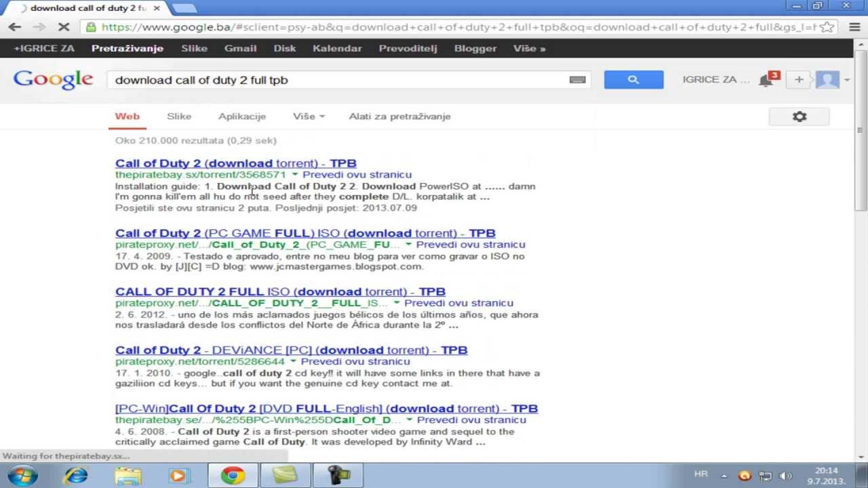The width and height of the screenshot is (868, 488).
Task: Open dropdown arrow next to thepiratebay.se url
Action: [x=409, y=420]
